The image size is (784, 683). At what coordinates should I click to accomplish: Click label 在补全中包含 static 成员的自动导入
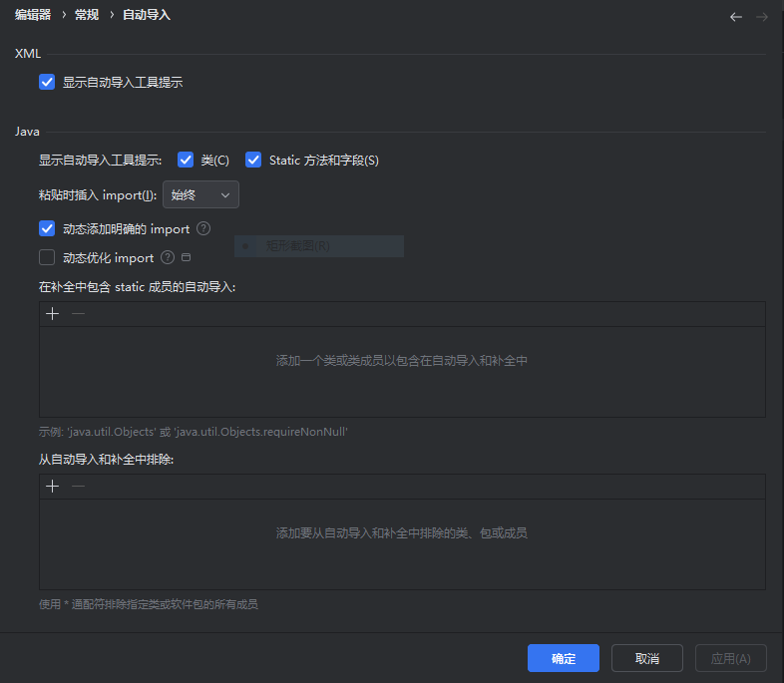tap(137, 287)
